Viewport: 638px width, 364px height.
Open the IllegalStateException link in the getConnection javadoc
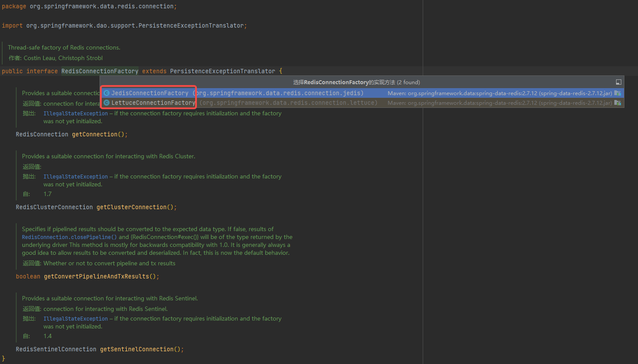(75, 113)
